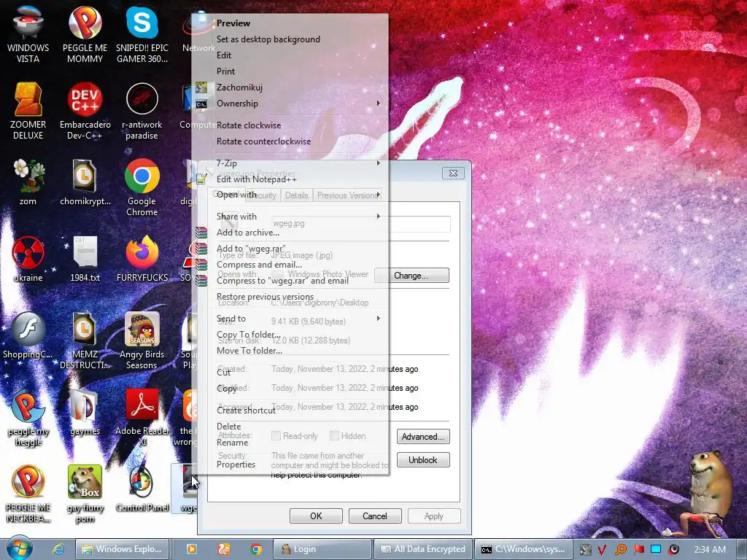Click the Change... button
The height and width of the screenshot is (560, 747).
pos(411,275)
